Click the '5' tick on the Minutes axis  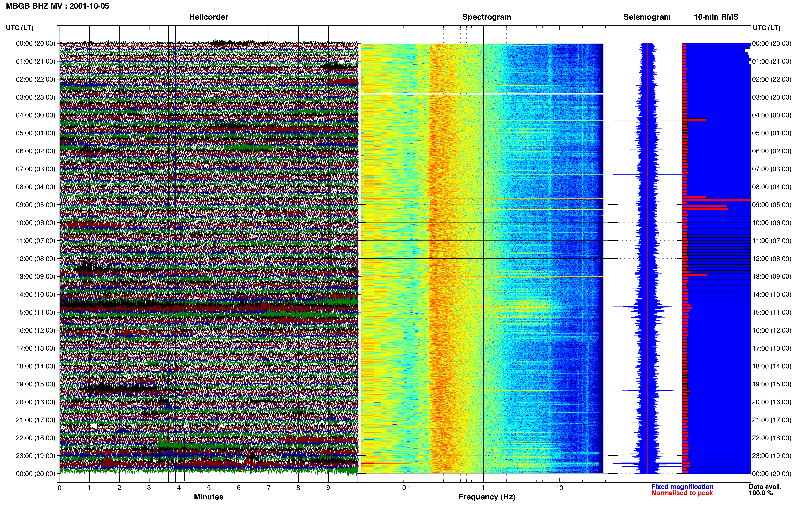click(x=209, y=487)
